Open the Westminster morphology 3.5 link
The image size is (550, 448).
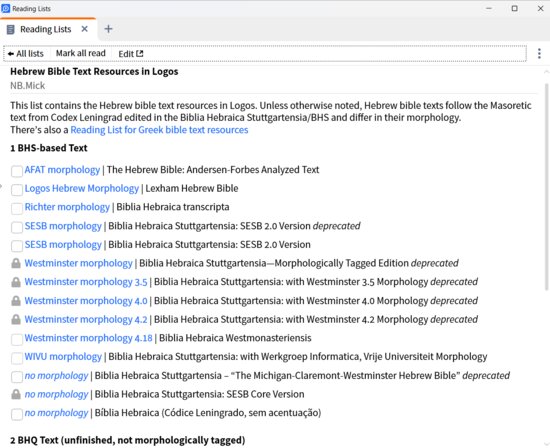(x=86, y=282)
